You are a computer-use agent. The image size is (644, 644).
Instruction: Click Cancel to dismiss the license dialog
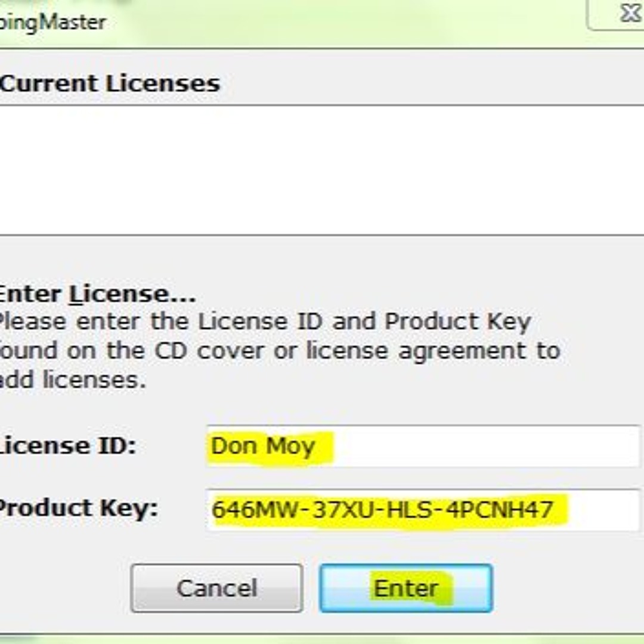[216, 587]
